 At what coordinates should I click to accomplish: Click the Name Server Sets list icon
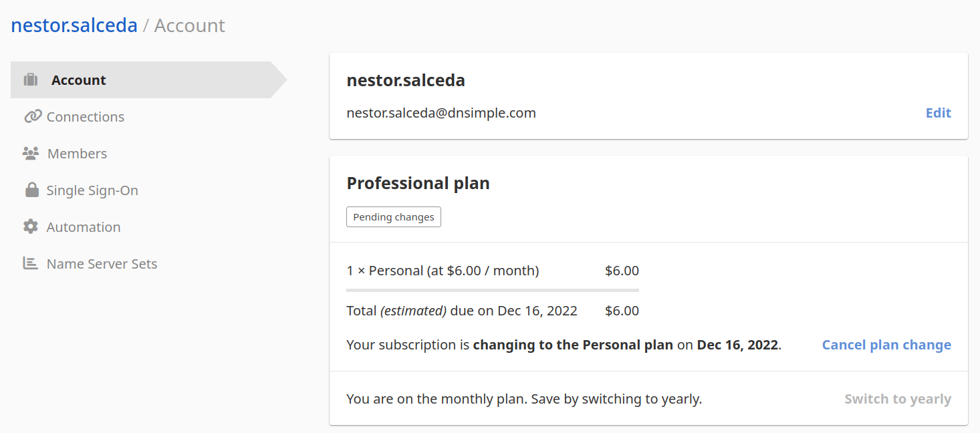point(31,264)
